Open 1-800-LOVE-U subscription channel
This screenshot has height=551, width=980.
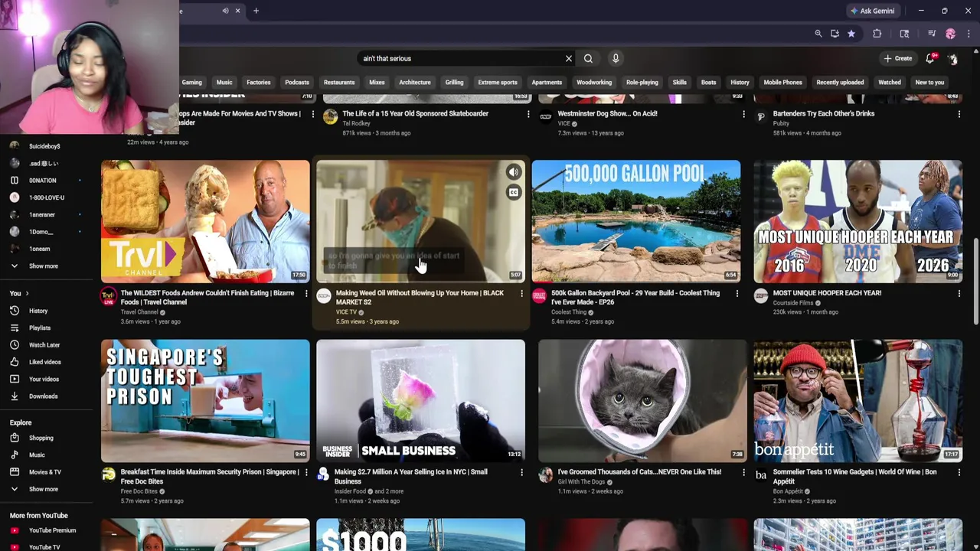(47, 197)
